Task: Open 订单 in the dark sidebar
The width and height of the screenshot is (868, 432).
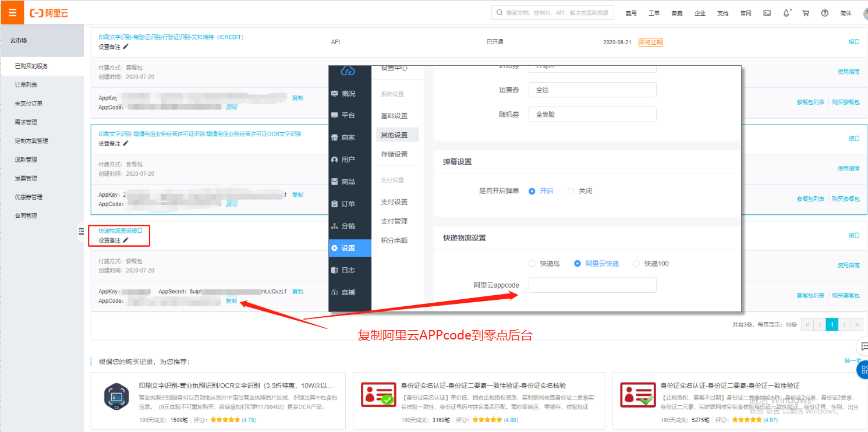Action: click(x=349, y=204)
